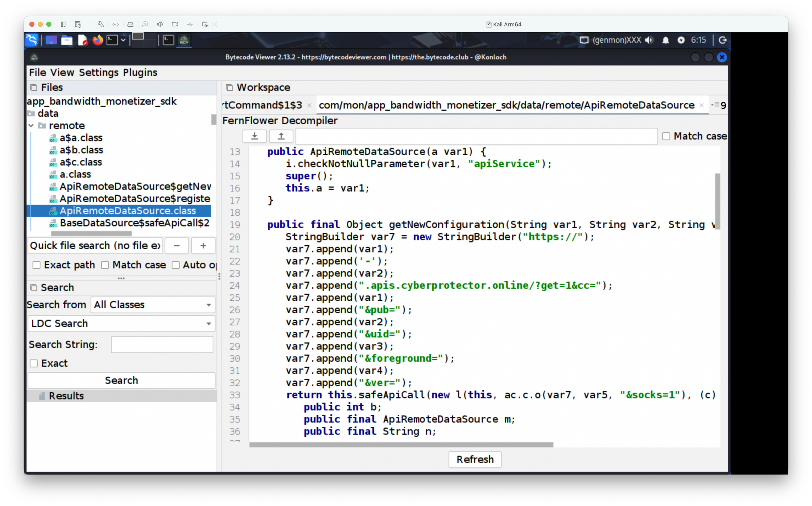812x506 pixels.
Task: Click the Files panel pop-out icon
Action: 34,88
